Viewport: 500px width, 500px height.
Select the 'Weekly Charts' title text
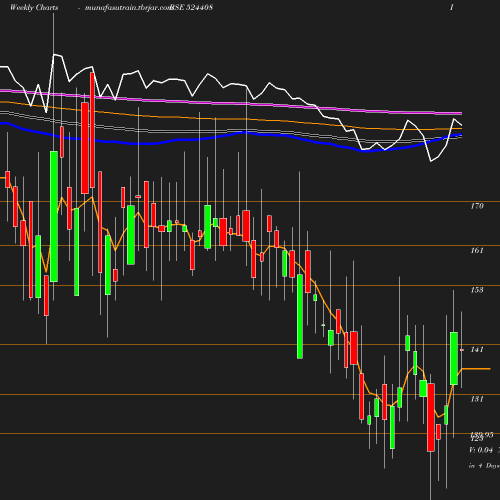[34, 7]
